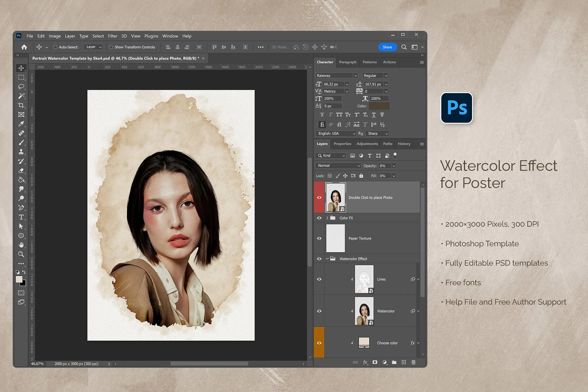Click the foreground color swatch

point(19,279)
